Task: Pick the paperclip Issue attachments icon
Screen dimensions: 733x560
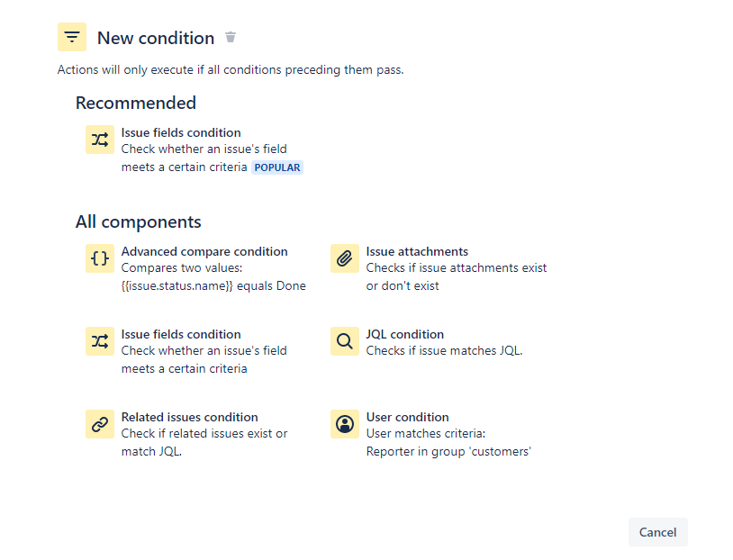Action: pos(345,258)
